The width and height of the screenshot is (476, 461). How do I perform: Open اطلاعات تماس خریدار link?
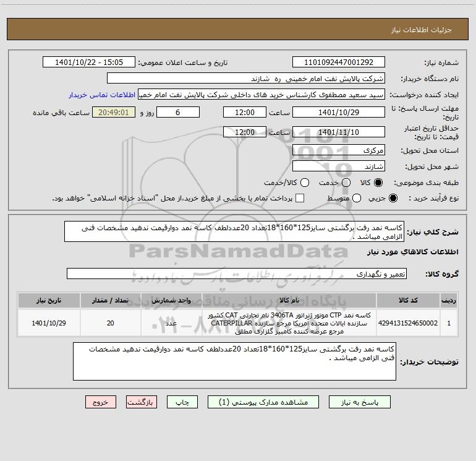pyautogui.click(x=102, y=95)
